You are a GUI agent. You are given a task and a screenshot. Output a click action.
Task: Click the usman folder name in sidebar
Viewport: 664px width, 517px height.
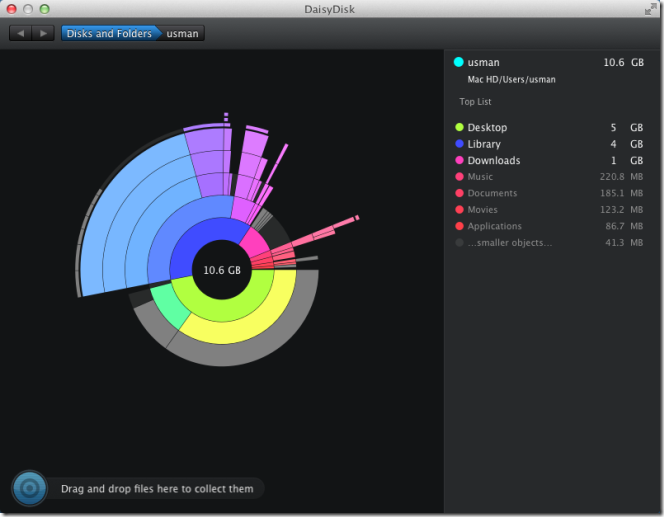(483, 63)
